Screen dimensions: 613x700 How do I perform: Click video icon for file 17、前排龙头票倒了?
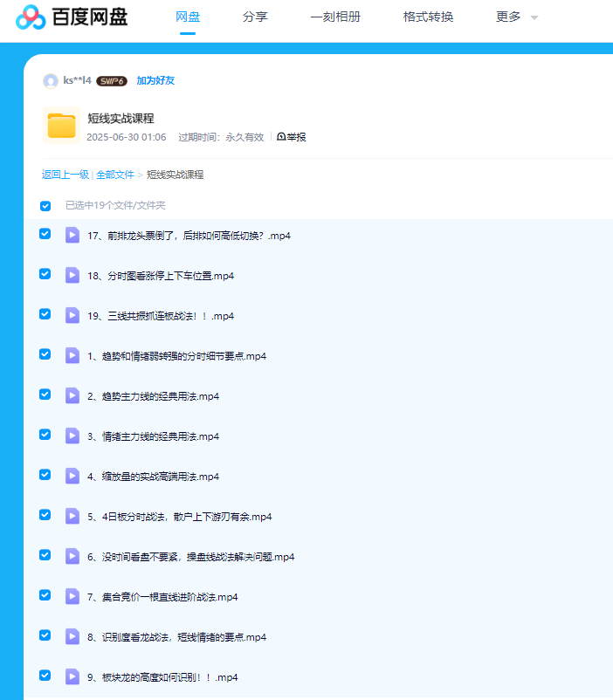pos(72,235)
